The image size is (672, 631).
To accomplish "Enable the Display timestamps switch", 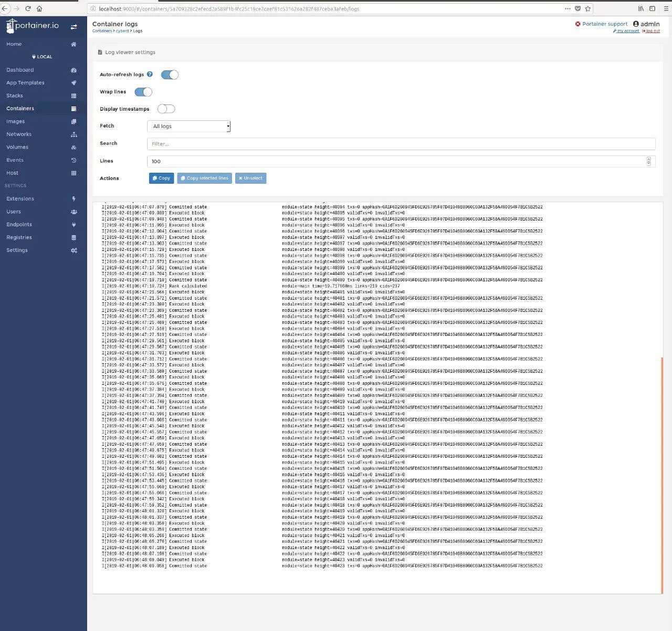I will [x=166, y=109].
